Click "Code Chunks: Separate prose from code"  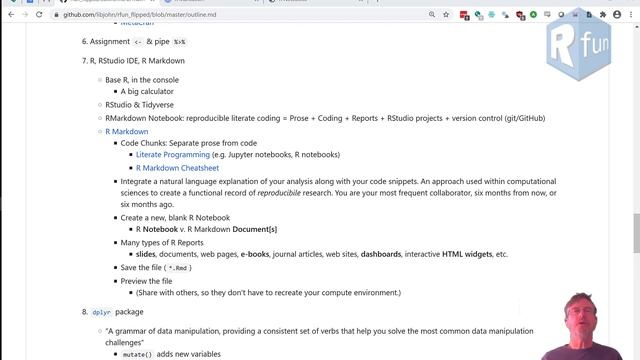pyautogui.click(x=189, y=143)
